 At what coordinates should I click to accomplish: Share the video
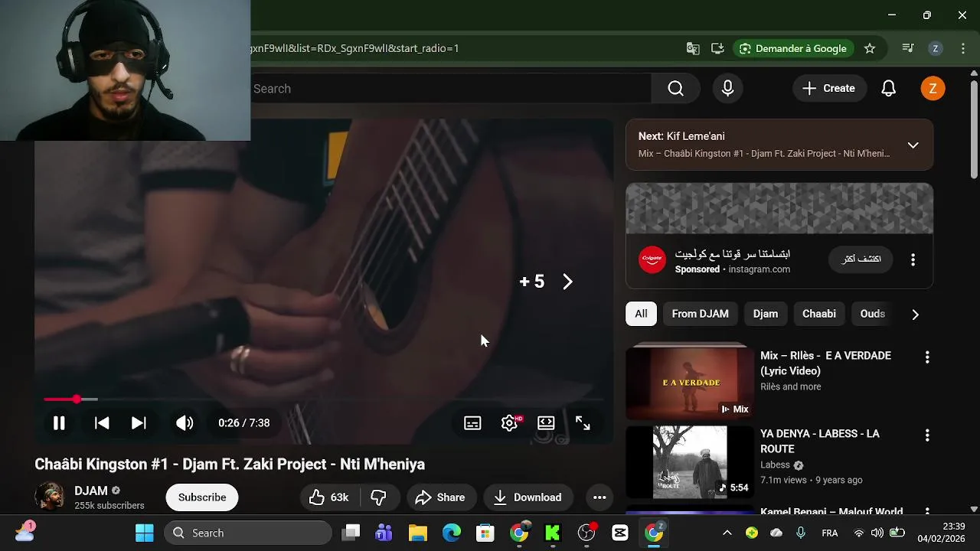coord(440,497)
